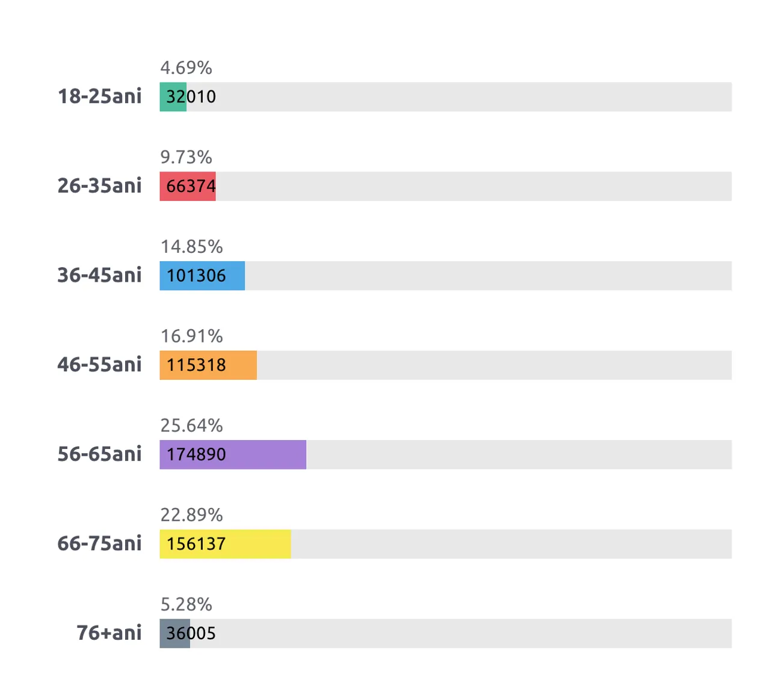Click the 5.28% percentage text
This screenshot has height=700, width=770.
coord(186,604)
